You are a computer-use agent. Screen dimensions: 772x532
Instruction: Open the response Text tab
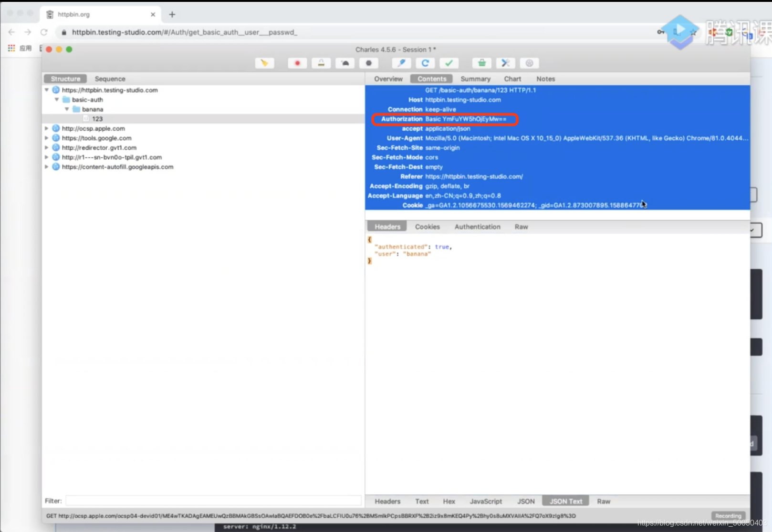422,501
